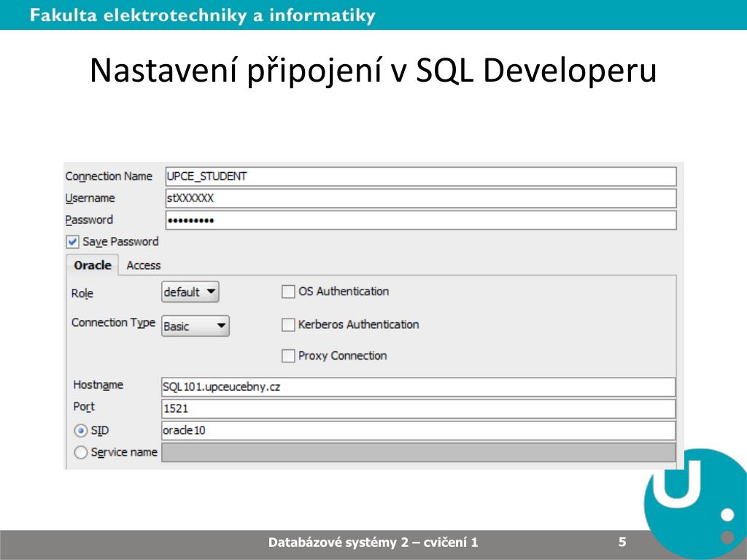Click the Username field containing stXXXXXX
This screenshot has height=560, width=747.
[x=421, y=198]
